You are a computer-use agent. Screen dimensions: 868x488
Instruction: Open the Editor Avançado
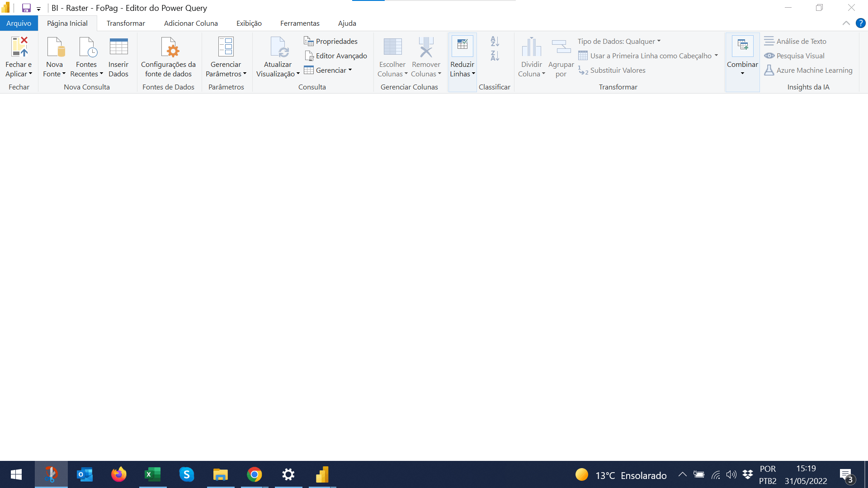[x=336, y=56]
